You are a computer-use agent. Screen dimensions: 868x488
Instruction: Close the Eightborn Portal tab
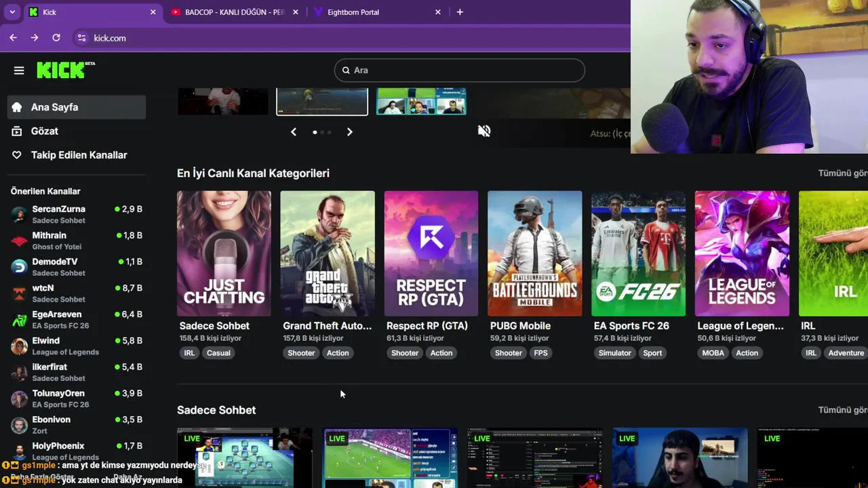[x=437, y=12]
